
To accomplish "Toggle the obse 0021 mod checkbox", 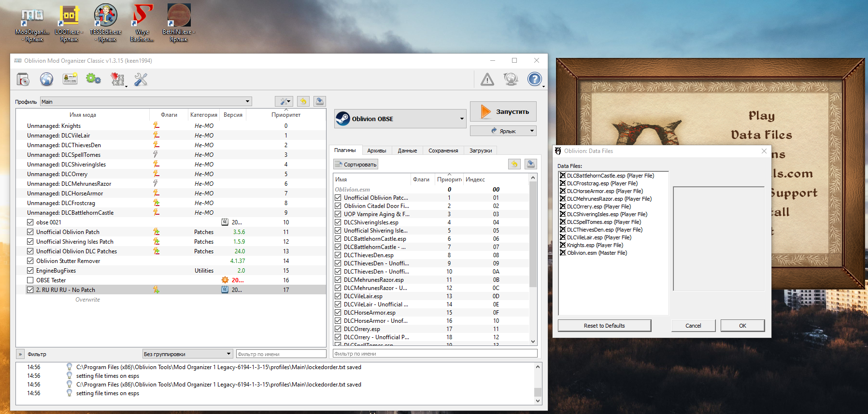I will coord(30,222).
